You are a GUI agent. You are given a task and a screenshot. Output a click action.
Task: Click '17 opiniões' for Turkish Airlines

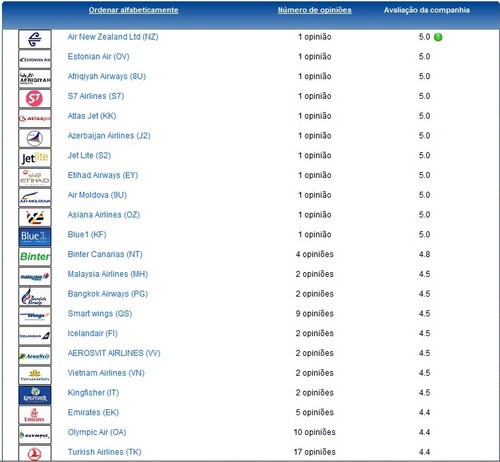click(x=315, y=452)
